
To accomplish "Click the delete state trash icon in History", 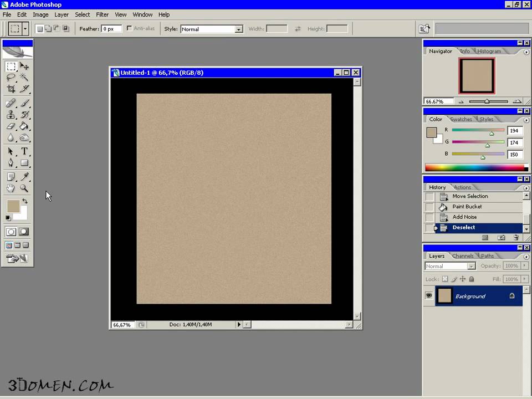I will pyautogui.click(x=516, y=238).
